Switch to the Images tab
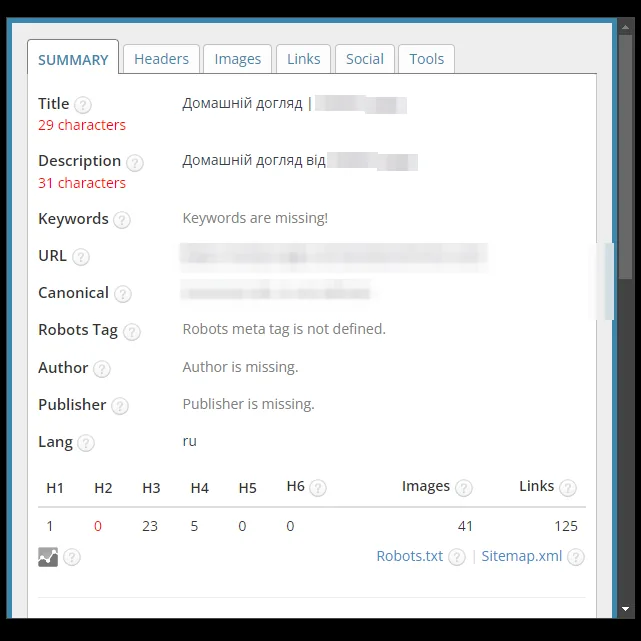Screen dimensions: 641x641 point(238,59)
